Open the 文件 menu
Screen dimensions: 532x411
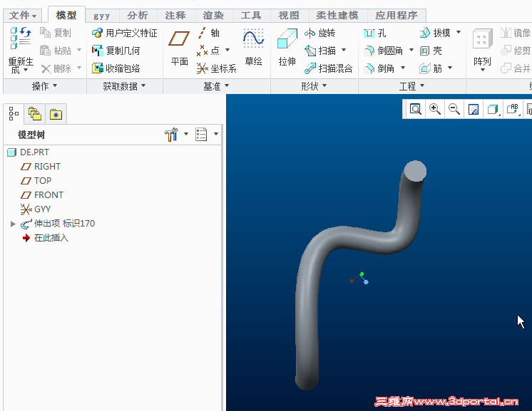click(x=22, y=15)
